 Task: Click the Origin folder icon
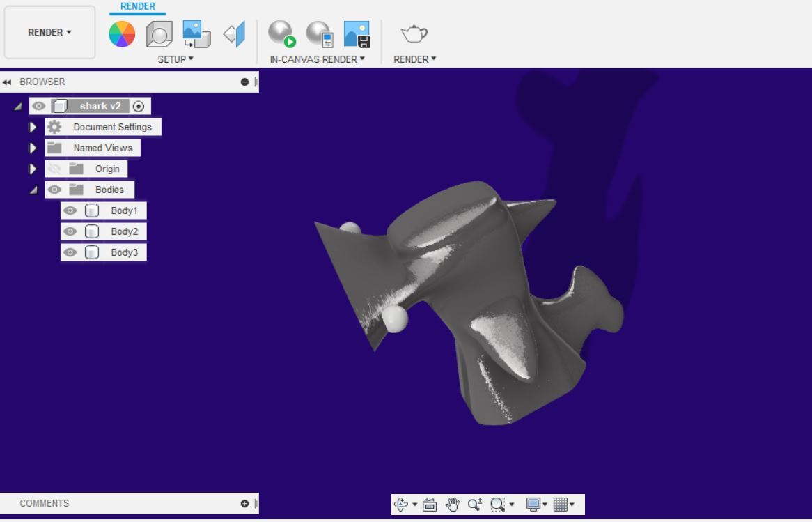click(76, 169)
